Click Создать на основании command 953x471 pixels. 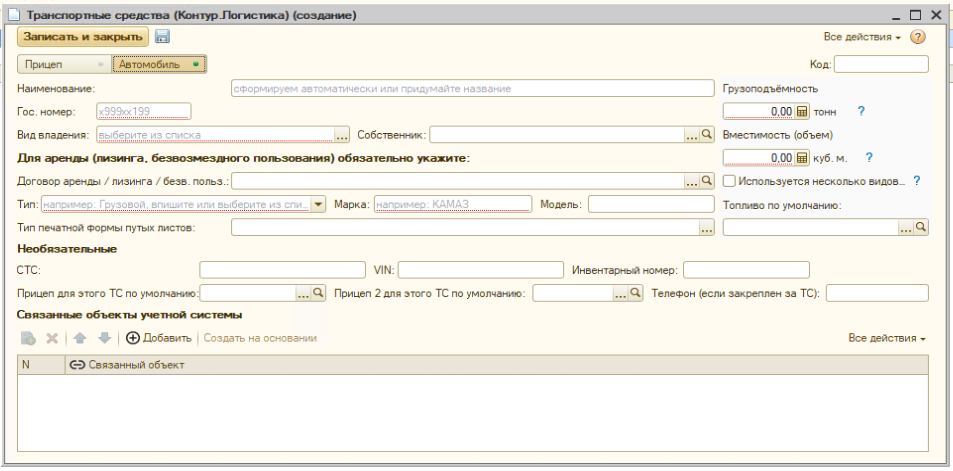click(260, 338)
